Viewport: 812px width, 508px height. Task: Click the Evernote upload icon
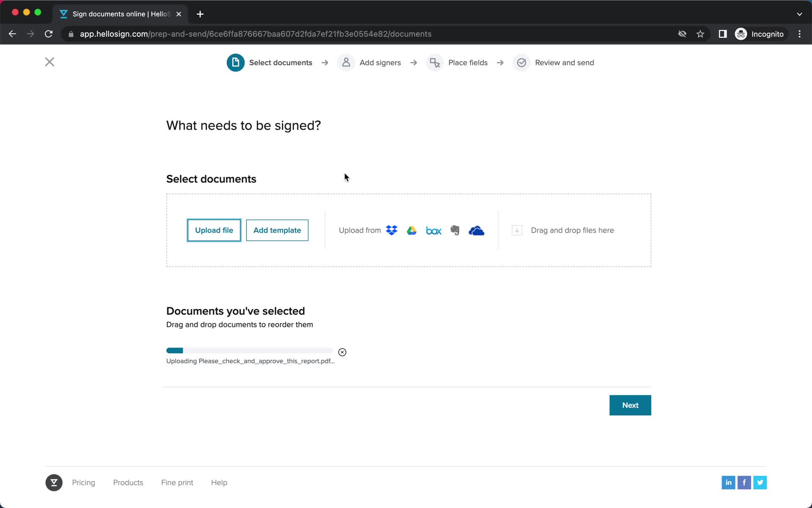[x=455, y=230]
